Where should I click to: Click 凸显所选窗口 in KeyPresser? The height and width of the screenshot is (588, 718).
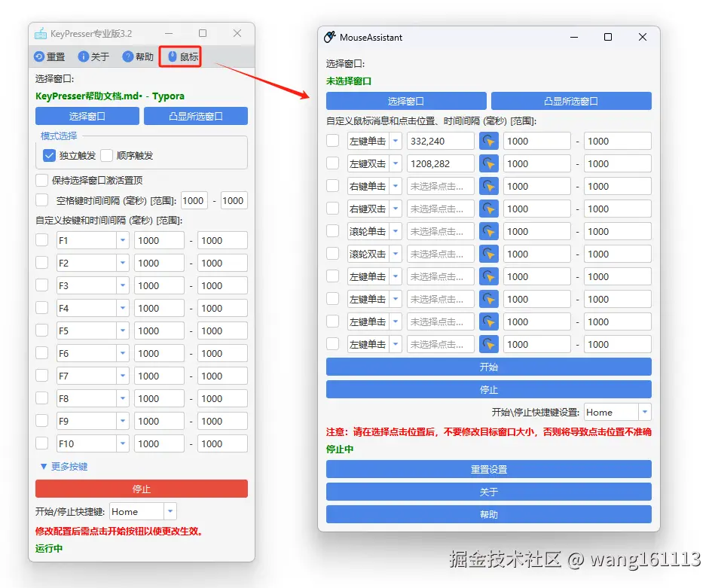[195, 116]
